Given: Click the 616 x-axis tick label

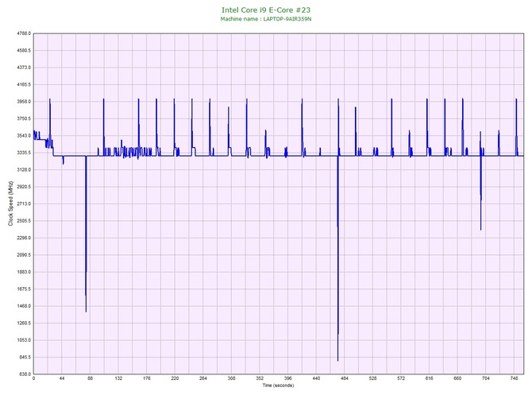Looking at the screenshot, I should click(x=430, y=378).
